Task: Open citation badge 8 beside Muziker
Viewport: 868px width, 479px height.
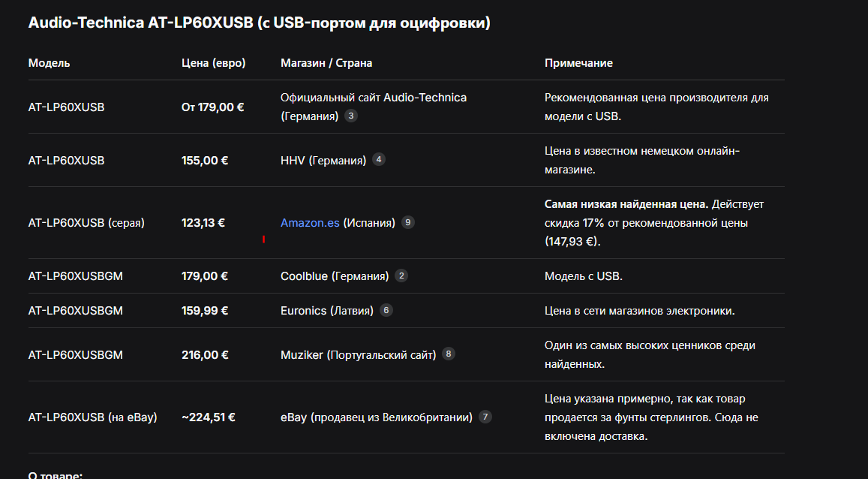Action: [x=449, y=354]
